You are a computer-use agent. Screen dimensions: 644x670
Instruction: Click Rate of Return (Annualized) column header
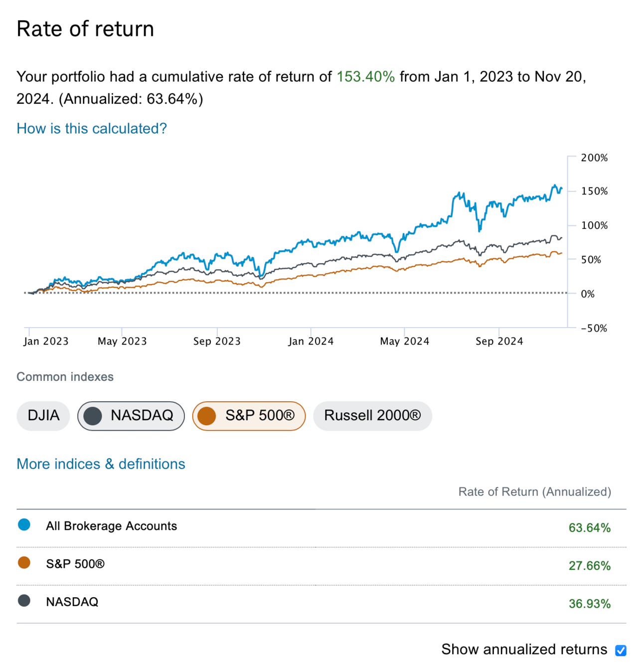[534, 492]
